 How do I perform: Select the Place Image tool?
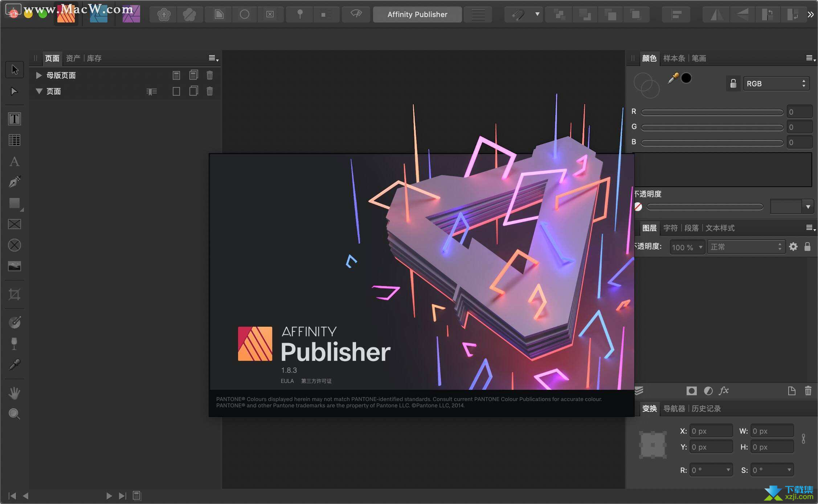(x=15, y=266)
